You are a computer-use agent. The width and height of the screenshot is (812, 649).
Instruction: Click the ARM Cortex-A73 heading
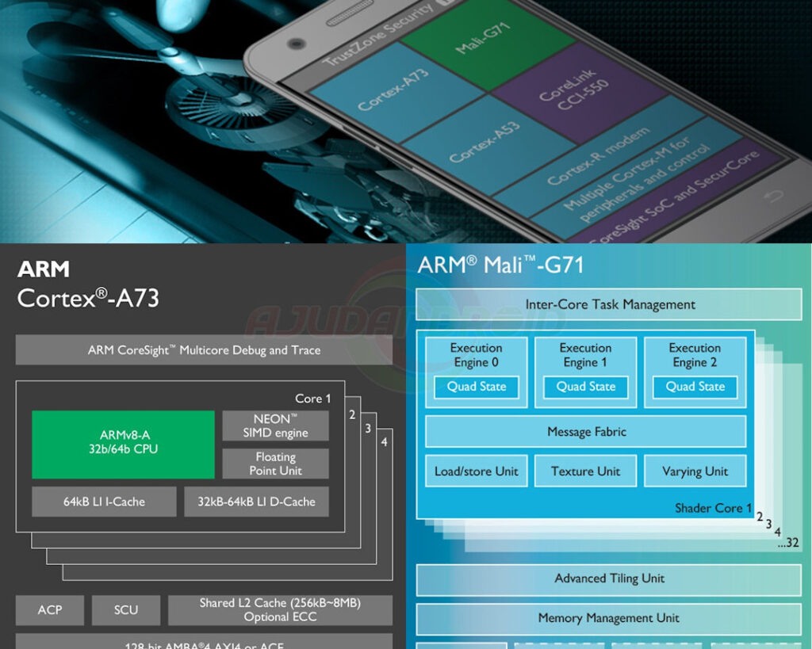coord(88,284)
